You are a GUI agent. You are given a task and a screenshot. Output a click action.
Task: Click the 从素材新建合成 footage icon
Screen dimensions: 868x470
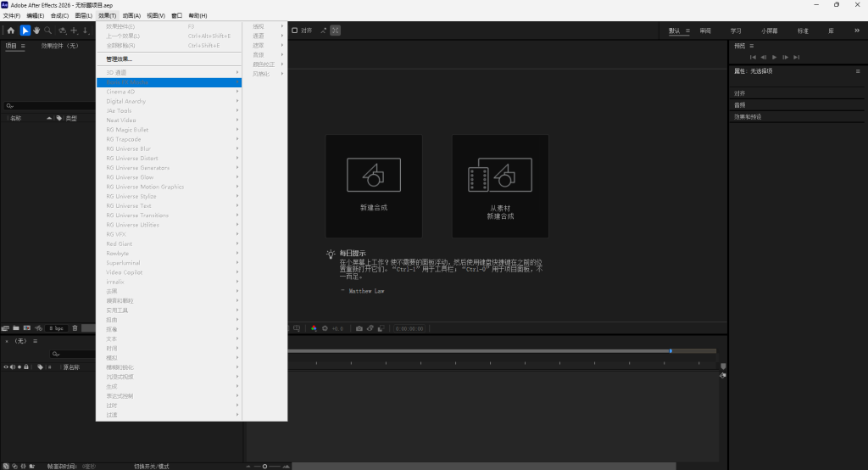(x=500, y=175)
